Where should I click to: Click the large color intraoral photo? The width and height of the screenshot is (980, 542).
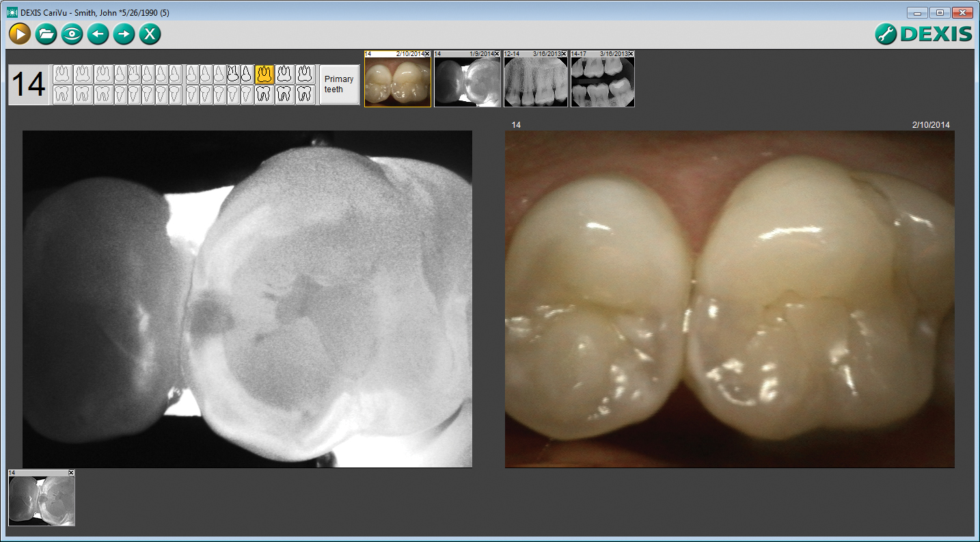click(x=729, y=299)
